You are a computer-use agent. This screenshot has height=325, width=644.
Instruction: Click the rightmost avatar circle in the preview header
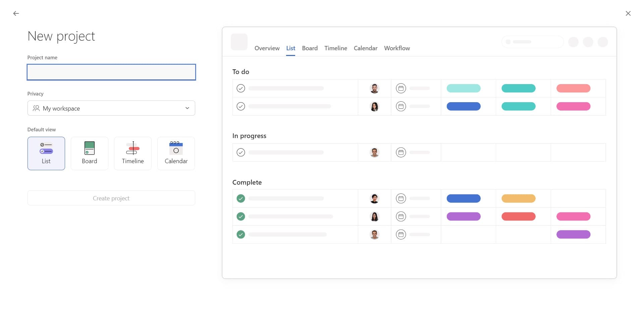click(x=603, y=42)
